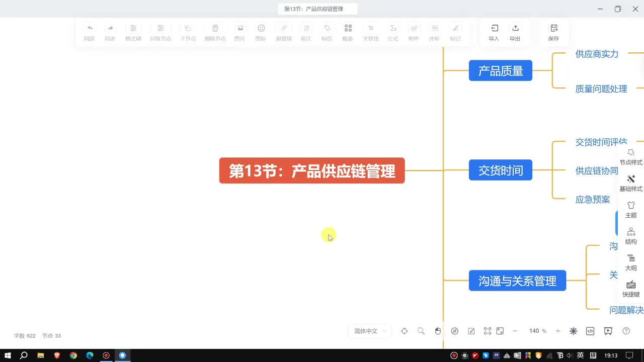Click the crosshair locate-root icon

click(x=404, y=331)
